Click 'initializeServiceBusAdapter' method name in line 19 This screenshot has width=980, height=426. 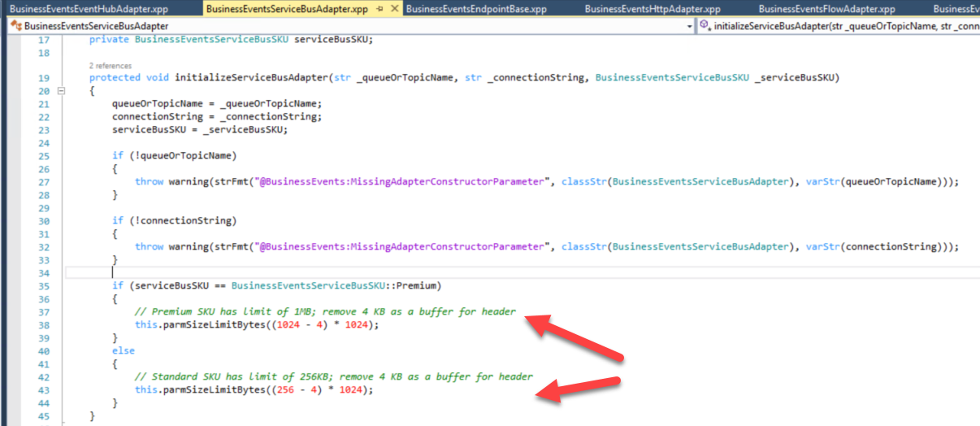249,78
